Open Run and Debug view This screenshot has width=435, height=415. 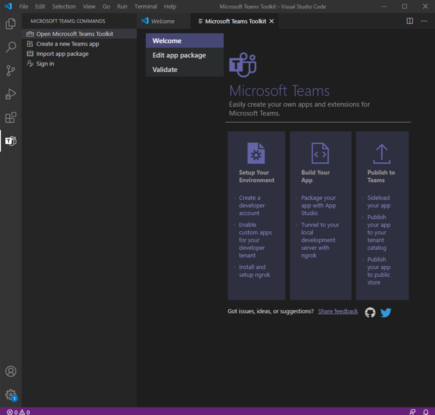click(11, 94)
